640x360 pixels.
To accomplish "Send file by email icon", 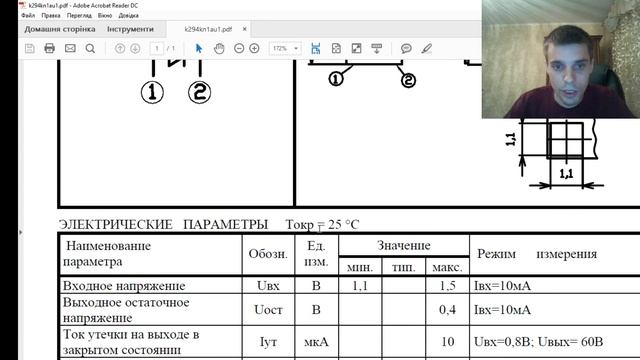I will pyautogui.click(x=70, y=49).
